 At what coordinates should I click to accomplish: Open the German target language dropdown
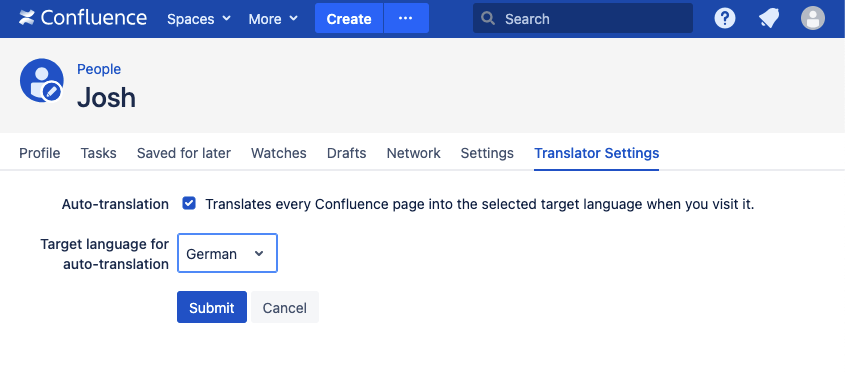[227, 253]
